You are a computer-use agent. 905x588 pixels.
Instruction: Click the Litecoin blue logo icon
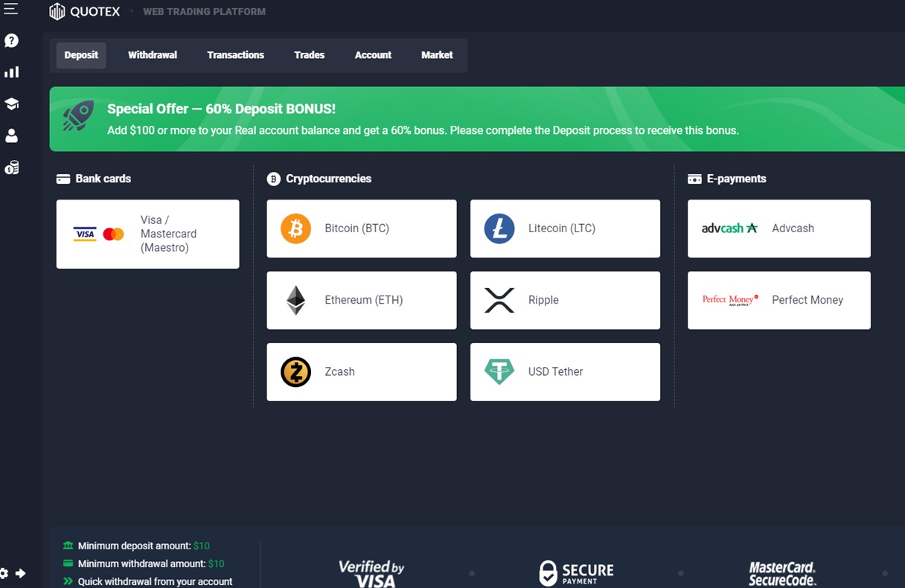[499, 229]
